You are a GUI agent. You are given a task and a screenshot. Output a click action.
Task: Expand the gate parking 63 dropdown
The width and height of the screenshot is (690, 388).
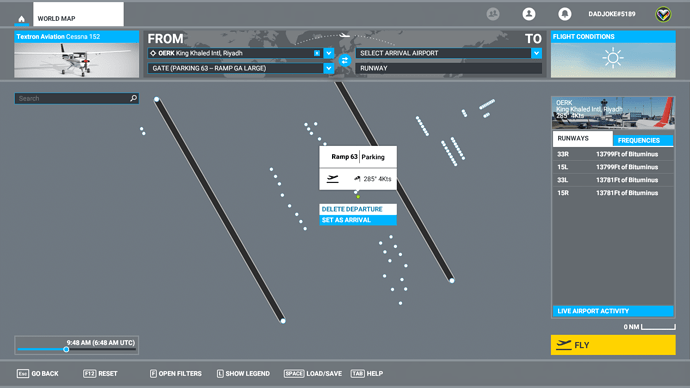pos(329,68)
